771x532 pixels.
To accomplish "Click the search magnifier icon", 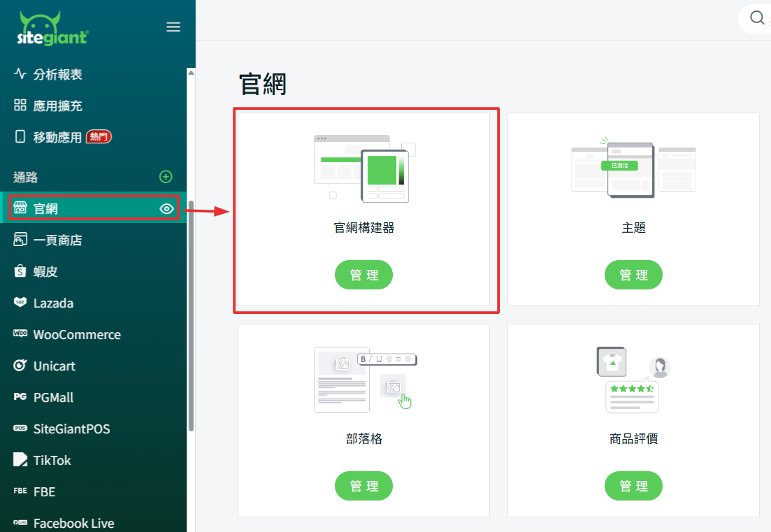I will click(756, 18).
